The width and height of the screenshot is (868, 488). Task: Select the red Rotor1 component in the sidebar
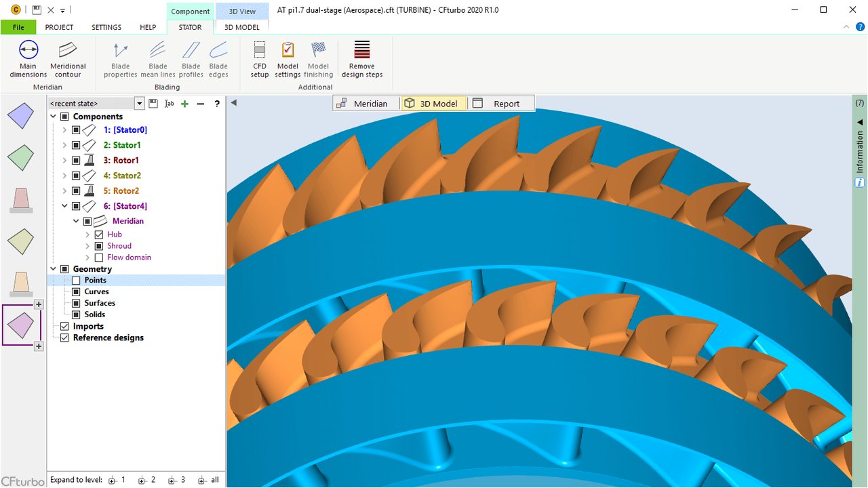coord(20,199)
